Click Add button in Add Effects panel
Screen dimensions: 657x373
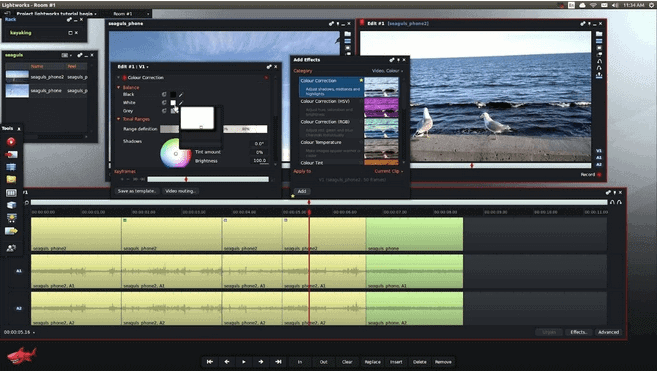point(302,191)
